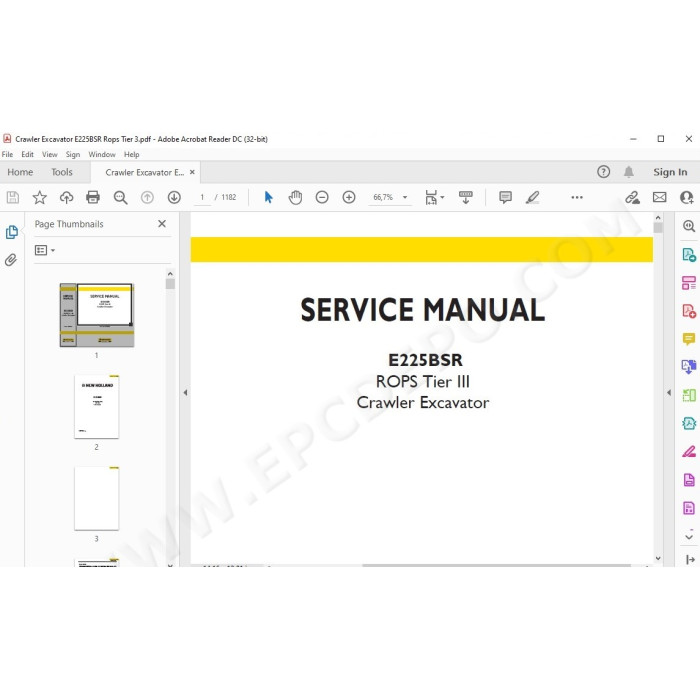This screenshot has width=700, height=700.
Task: Open the Compress PDF tool
Action: (x=689, y=423)
